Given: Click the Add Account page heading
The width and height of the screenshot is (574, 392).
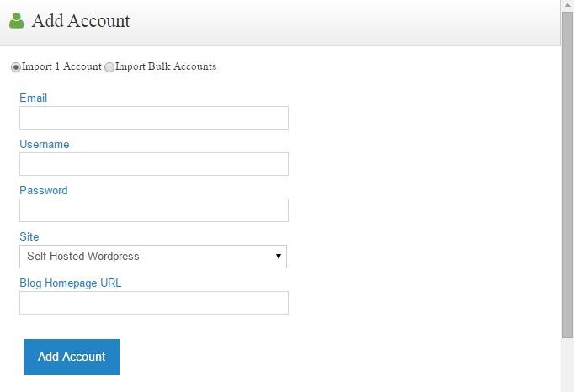Looking at the screenshot, I should click(x=81, y=21).
